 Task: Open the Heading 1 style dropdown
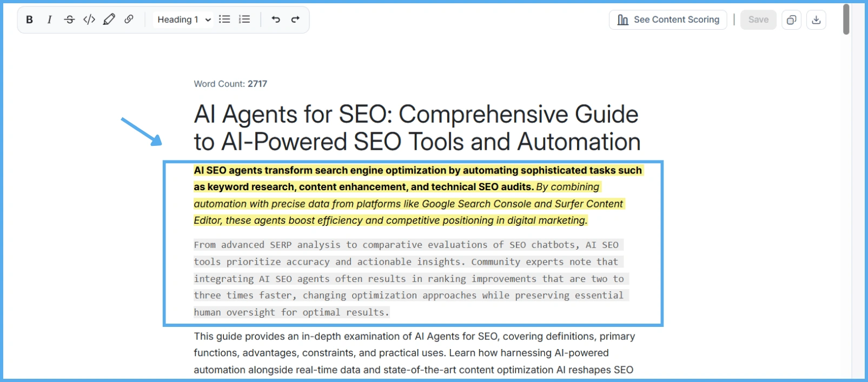[183, 19]
